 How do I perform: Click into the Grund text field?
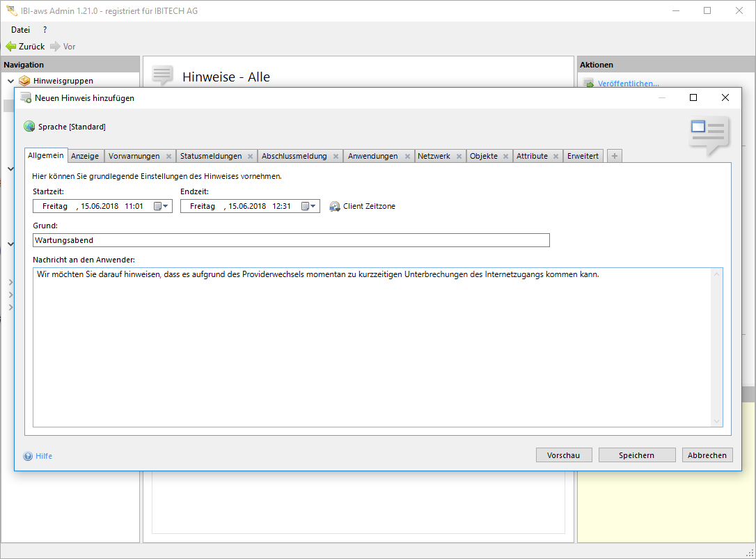(x=291, y=240)
